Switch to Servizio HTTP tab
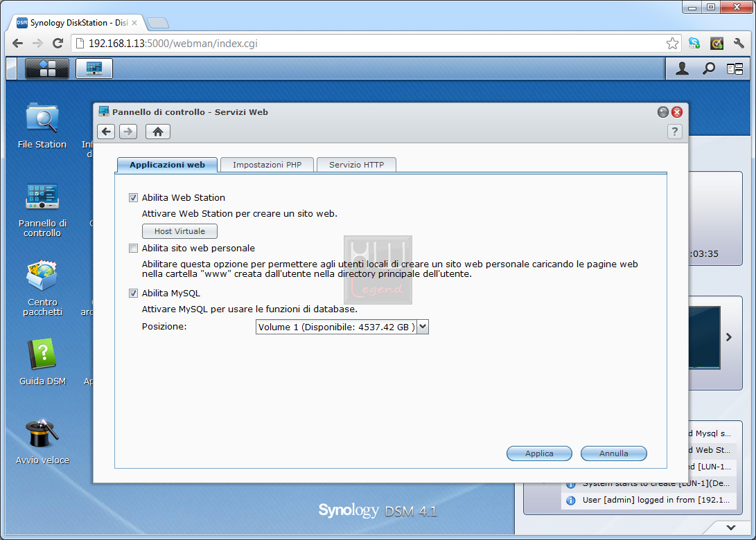756x540 pixels. (x=356, y=165)
